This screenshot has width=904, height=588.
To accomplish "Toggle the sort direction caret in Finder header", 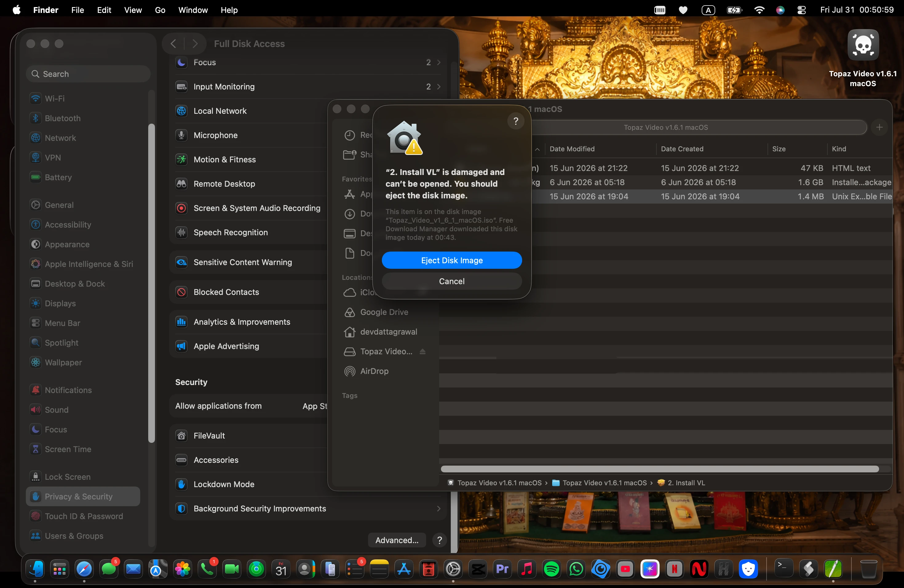I will pos(537,149).
